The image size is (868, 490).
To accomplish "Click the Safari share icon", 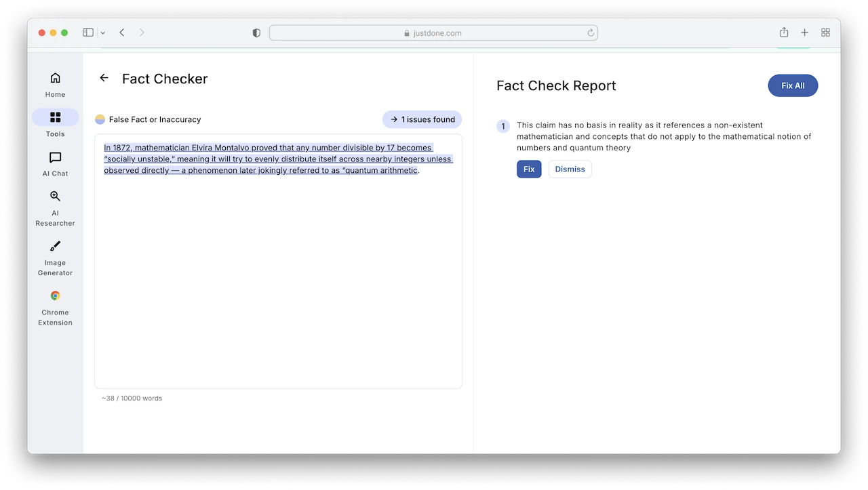I will point(784,33).
